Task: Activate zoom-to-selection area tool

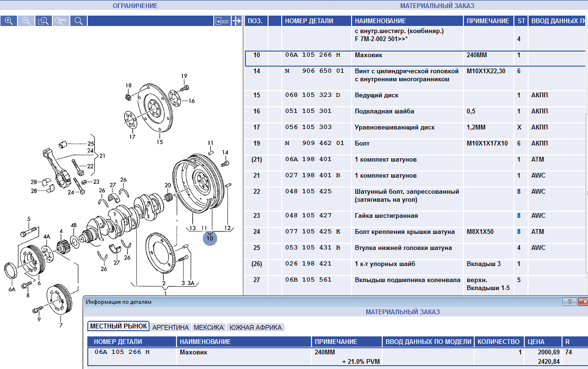Action: point(43,21)
